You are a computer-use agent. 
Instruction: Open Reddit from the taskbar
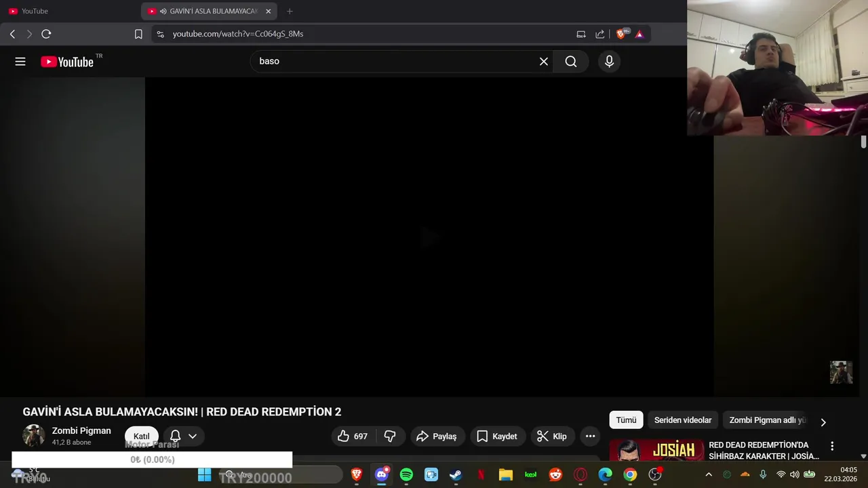pos(555,475)
